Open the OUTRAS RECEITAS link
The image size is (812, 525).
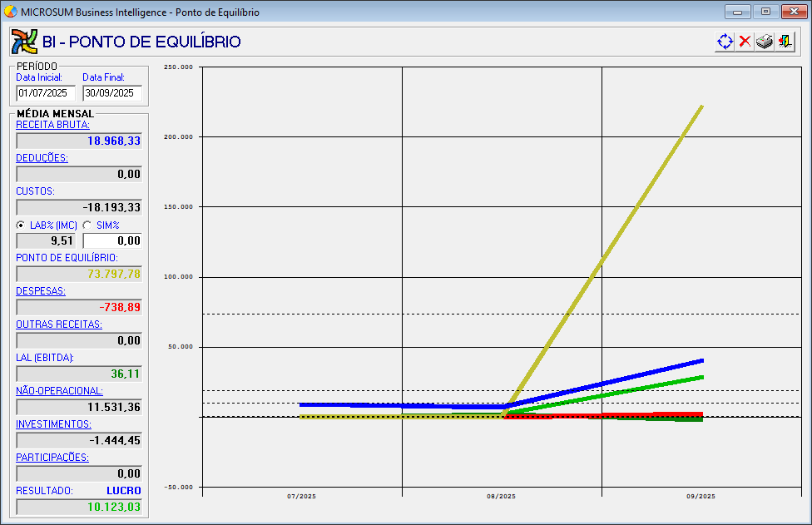[x=59, y=324]
